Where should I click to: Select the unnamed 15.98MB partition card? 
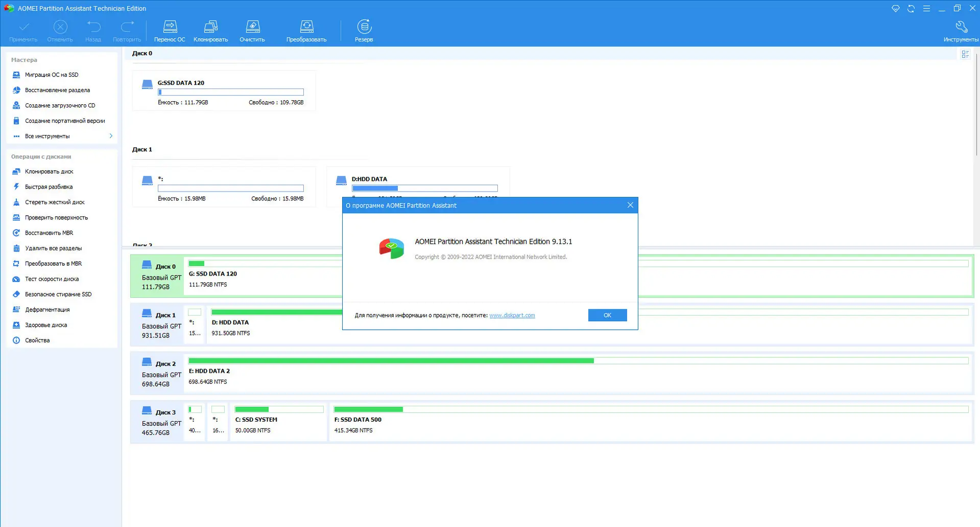click(224, 187)
